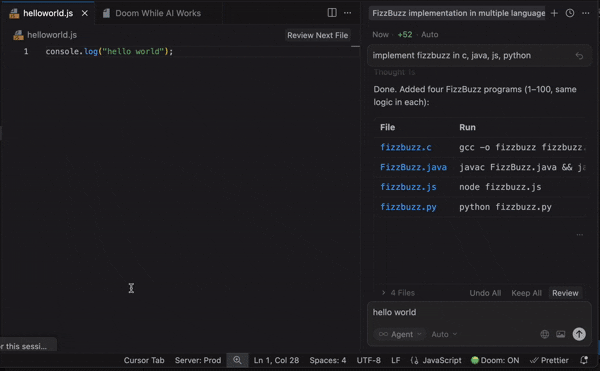Attach an image with the picture icon
Viewport: 600px width, 371px height.
561,334
